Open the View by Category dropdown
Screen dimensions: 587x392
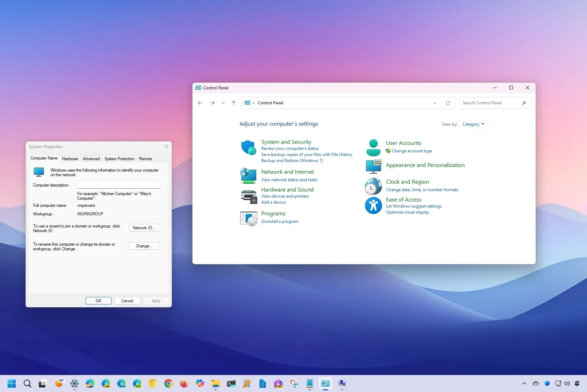473,124
